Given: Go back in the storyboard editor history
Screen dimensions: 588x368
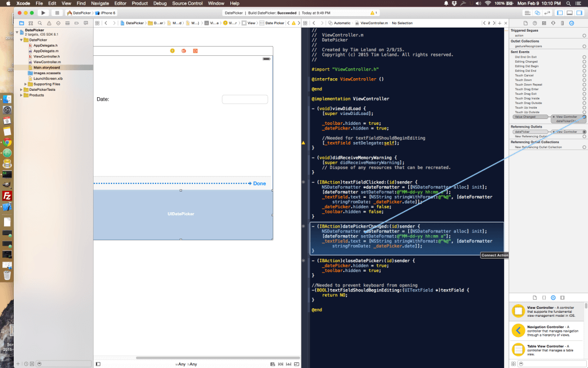Looking at the screenshot, I should click(x=106, y=23).
